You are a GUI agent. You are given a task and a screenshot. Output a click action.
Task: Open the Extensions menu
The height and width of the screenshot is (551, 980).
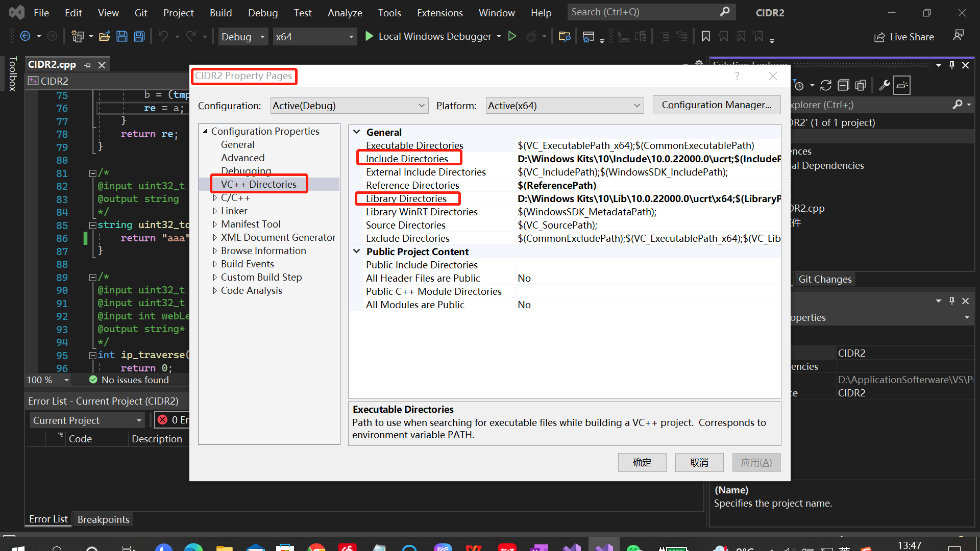(439, 13)
